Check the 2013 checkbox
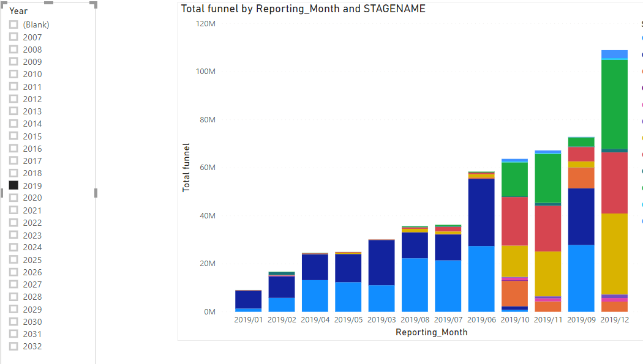 pyautogui.click(x=13, y=111)
